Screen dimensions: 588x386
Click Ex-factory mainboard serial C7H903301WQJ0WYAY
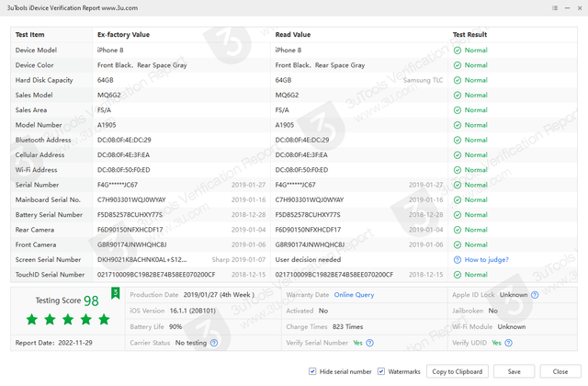pos(131,200)
